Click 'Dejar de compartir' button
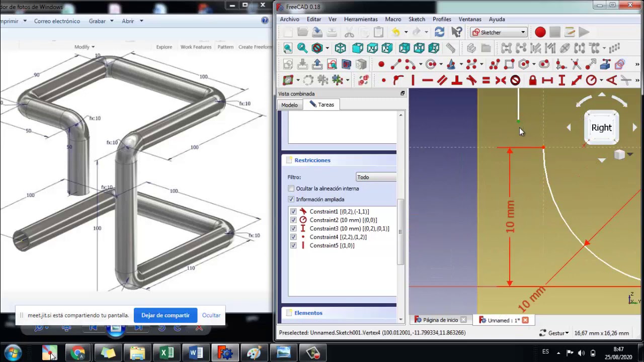This screenshot has height=362, width=644. [166, 315]
